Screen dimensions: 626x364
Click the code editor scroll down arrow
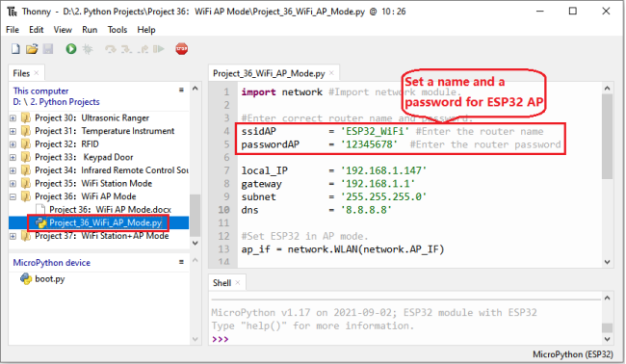pyautogui.click(x=608, y=262)
